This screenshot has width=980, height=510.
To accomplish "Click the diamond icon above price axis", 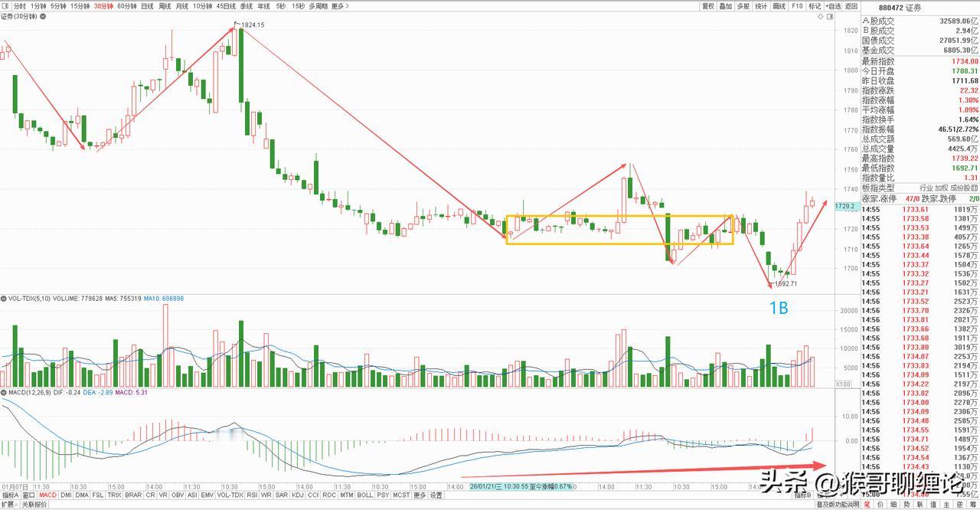I will coord(821,16).
